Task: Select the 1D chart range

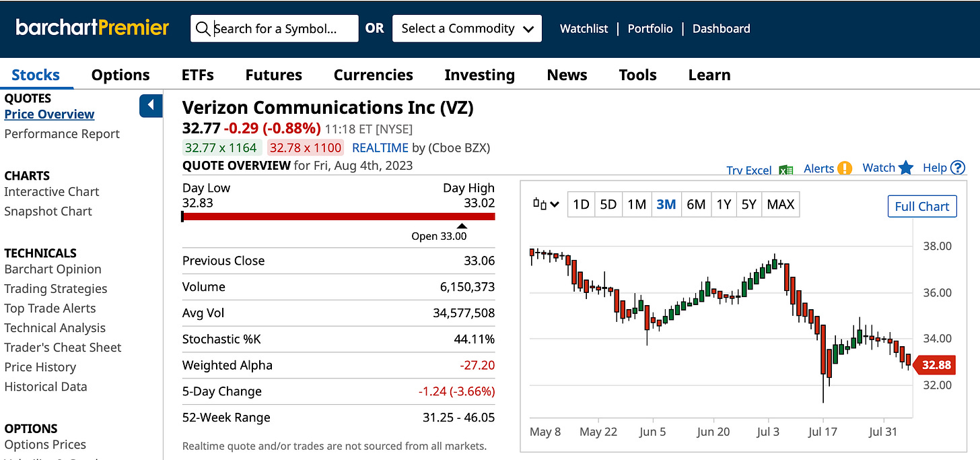Action: coord(581,204)
